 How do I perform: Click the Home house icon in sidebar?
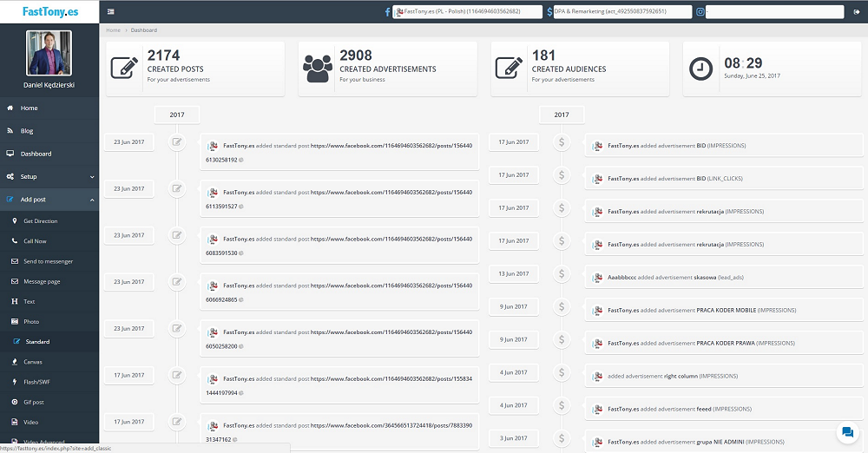10,108
